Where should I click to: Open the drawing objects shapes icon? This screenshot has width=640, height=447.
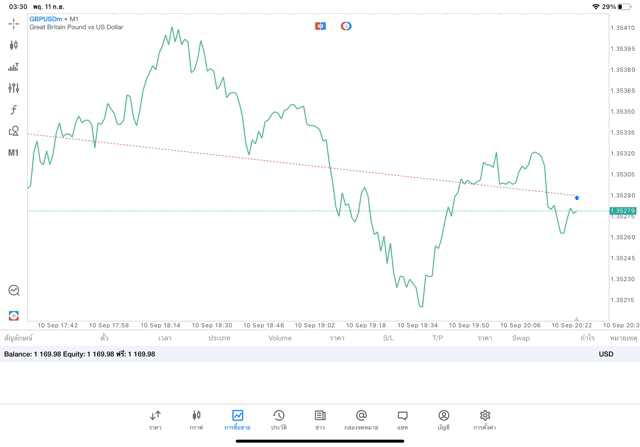(14, 131)
